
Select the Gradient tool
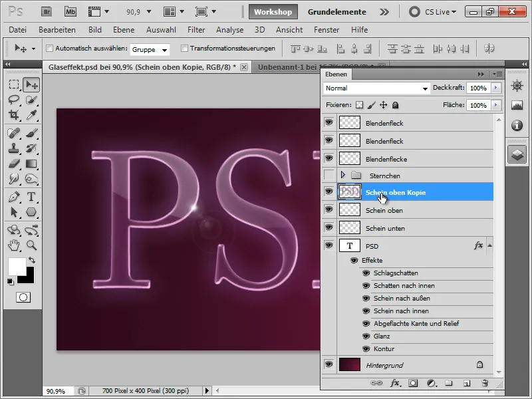(x=31, y=164)
